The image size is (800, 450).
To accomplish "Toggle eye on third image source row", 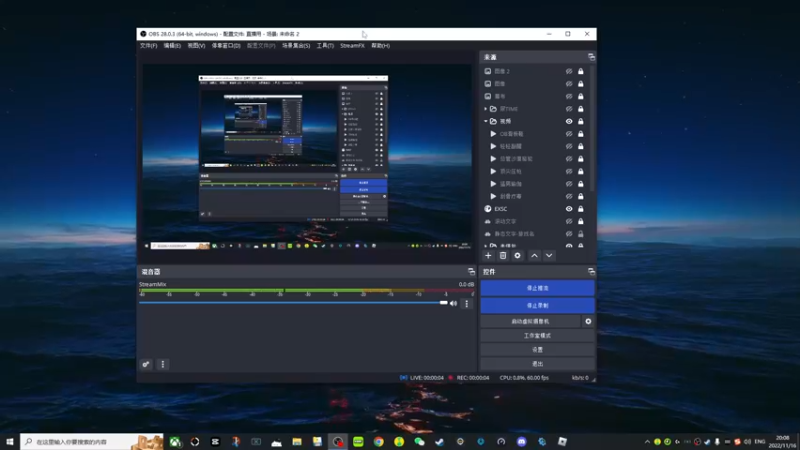I will click(x=569, y=96).
